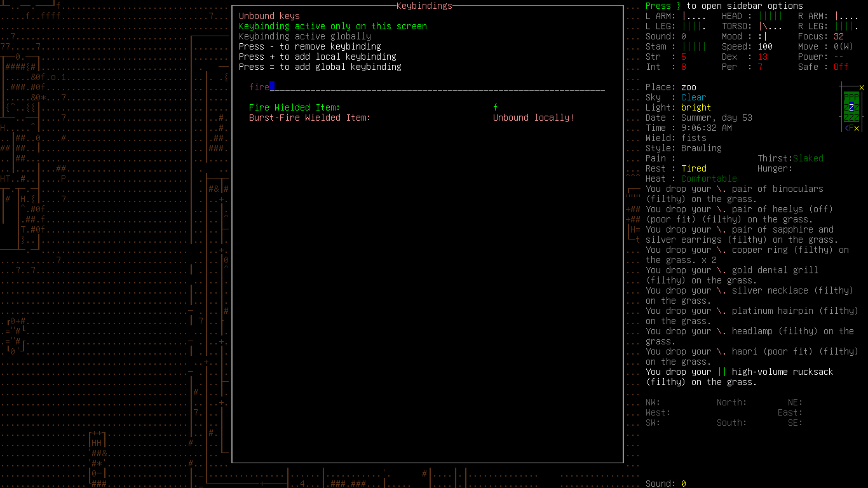Click the 'Unbound keys' legend line
Image resolution: width=868 pixels, height=488 pixels.
point(269,16)
